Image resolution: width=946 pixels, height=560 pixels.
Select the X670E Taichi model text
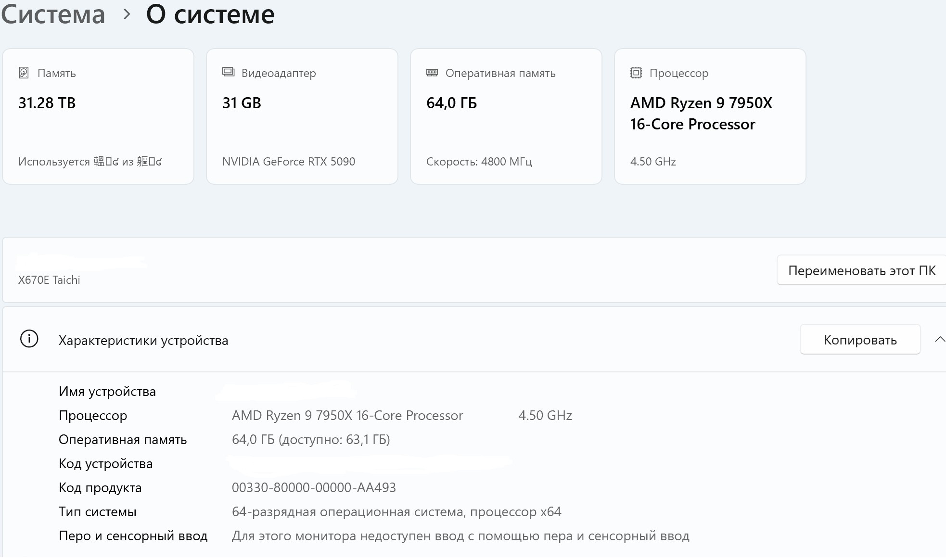pyautogui.click(x=49, y=280)
